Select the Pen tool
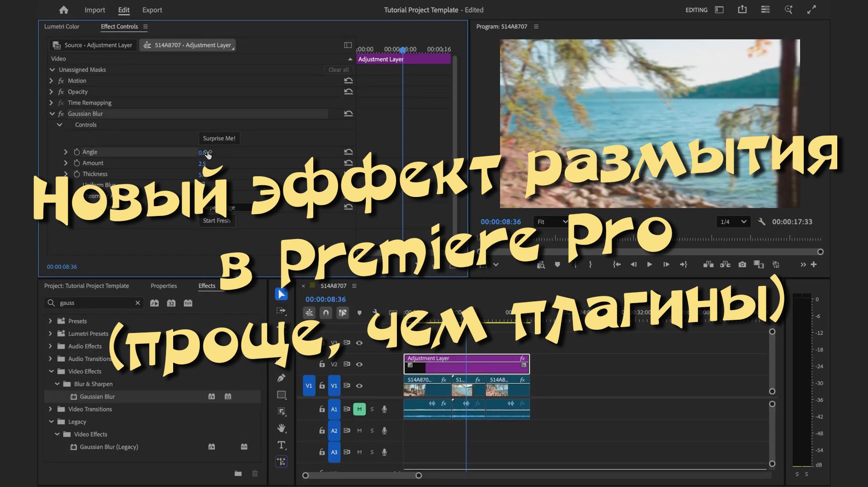868x487 pixels. click(x=281, y=378)
